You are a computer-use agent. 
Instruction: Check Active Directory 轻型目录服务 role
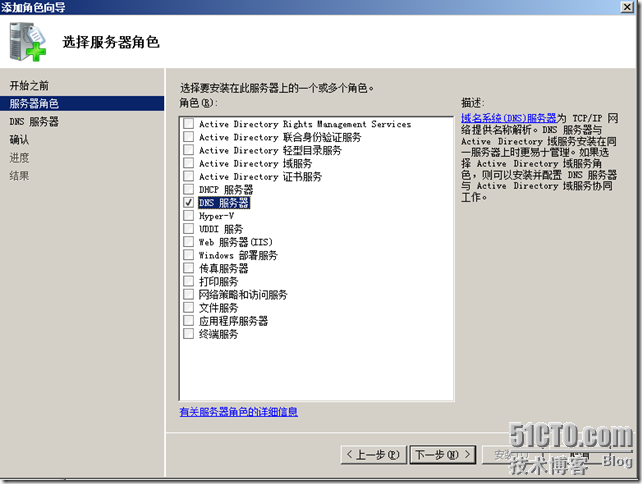188,149
